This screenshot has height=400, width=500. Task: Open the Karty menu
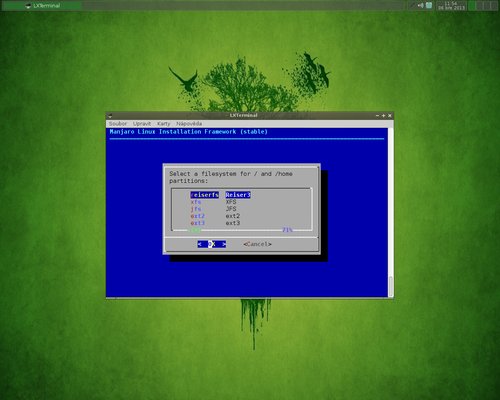pos(163,124)
